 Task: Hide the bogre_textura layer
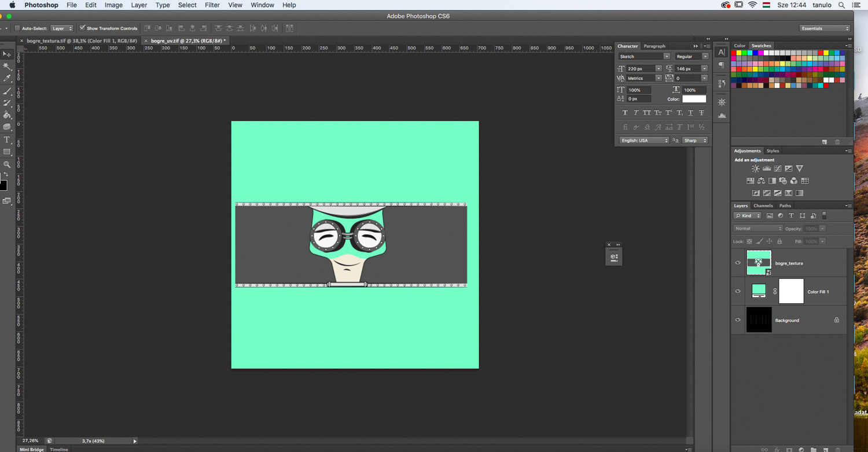pos(738,263)
